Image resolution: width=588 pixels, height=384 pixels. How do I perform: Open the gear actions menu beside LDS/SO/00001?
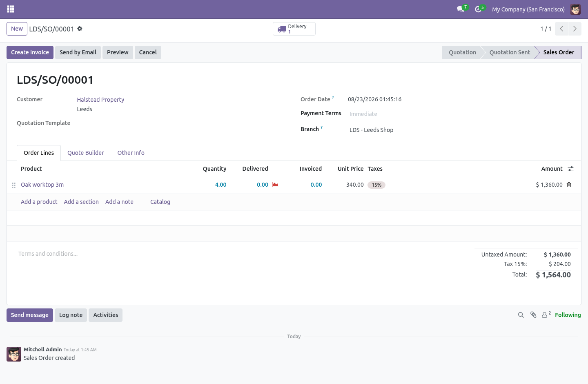pyautogui.click(x=80, y=29)
